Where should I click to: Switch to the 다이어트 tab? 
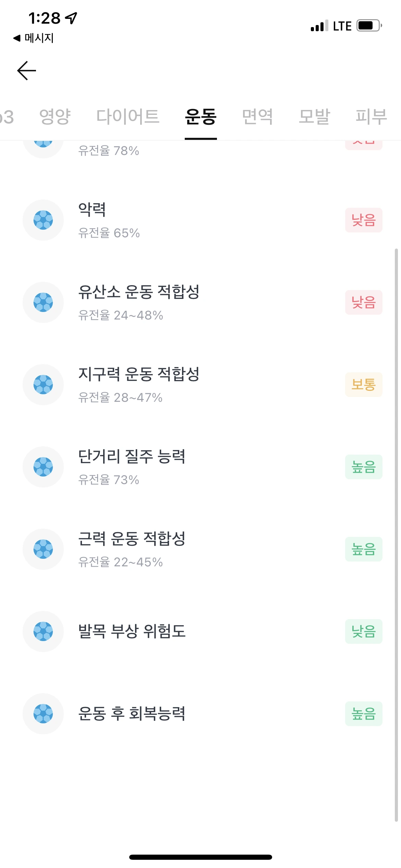click(127, 117)
